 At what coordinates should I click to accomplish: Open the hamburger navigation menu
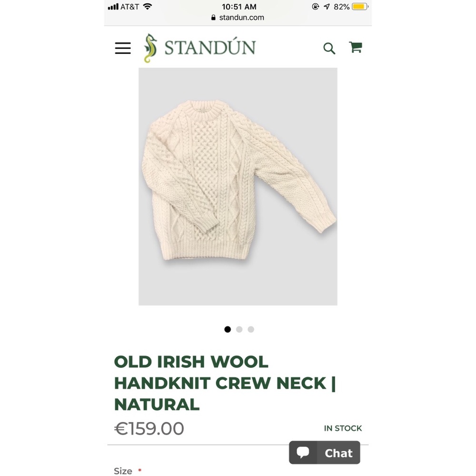click(122, 48)
